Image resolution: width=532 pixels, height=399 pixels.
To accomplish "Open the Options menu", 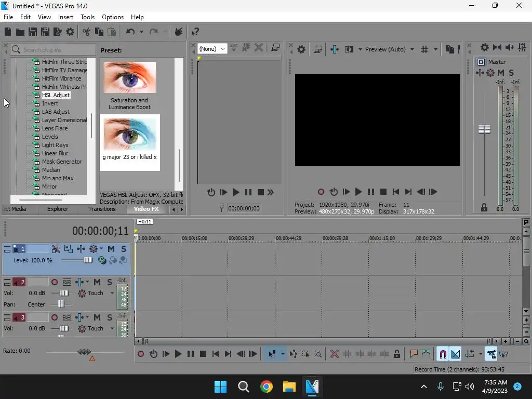I will click(x=113, y=17).
